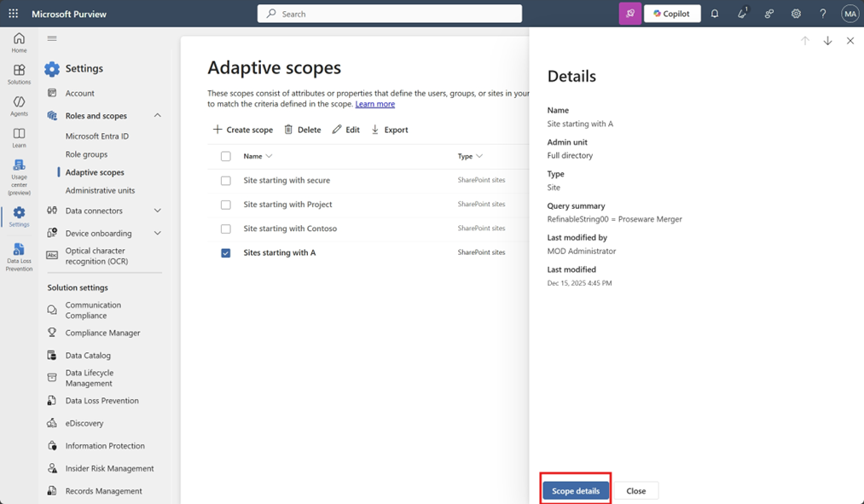Click 'Sites starting with A' name

tap(280, 252)
